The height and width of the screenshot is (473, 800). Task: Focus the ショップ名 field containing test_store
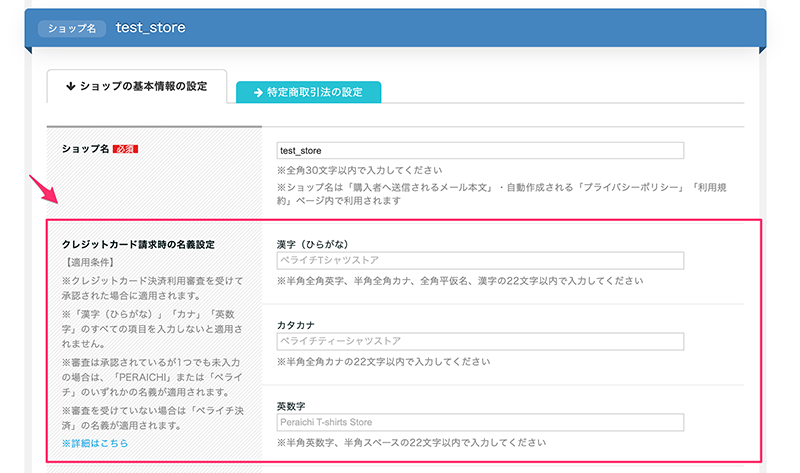(x=480, y=151)
